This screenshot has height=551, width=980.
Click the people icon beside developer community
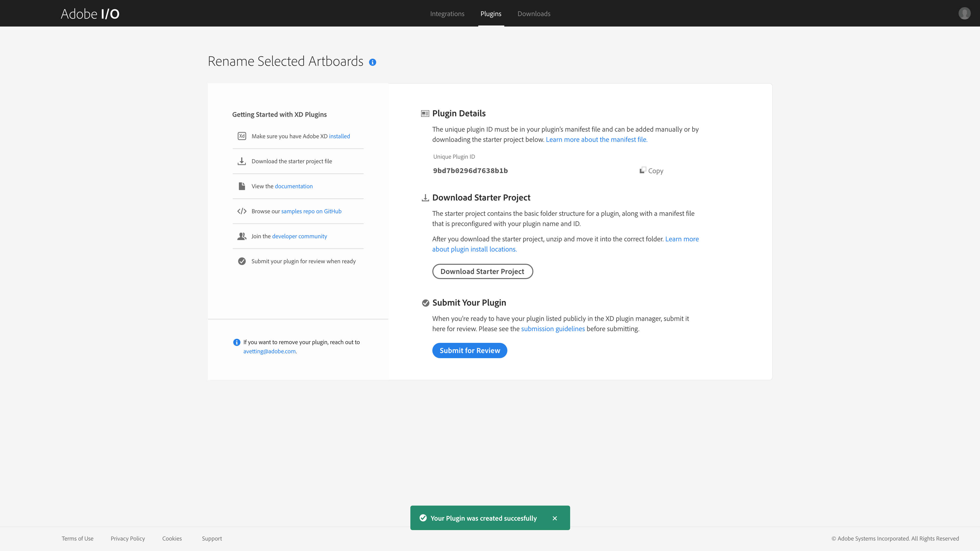point(242,236)
